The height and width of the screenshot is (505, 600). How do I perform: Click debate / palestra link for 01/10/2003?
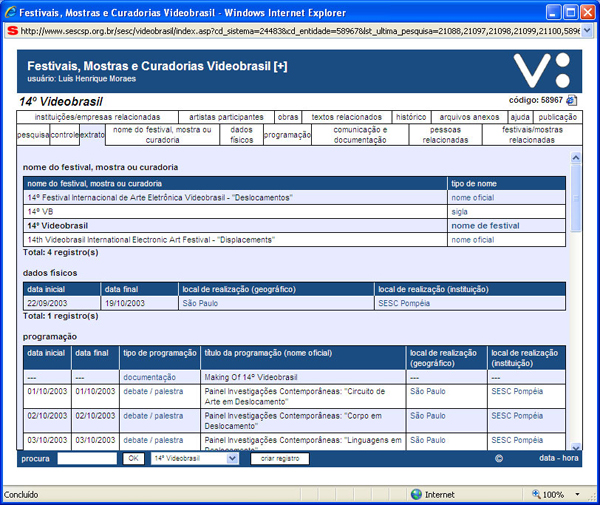coord(153,391)
